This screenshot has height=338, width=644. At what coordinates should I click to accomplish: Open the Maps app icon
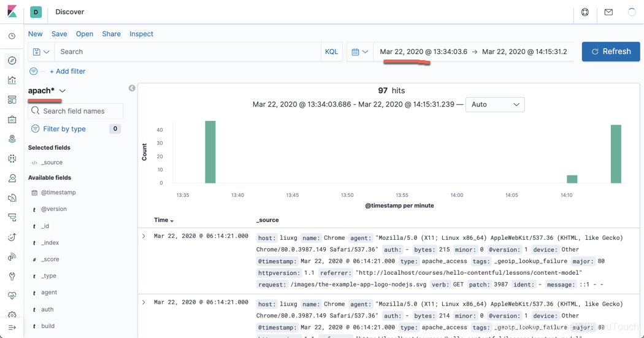point(12,139)
